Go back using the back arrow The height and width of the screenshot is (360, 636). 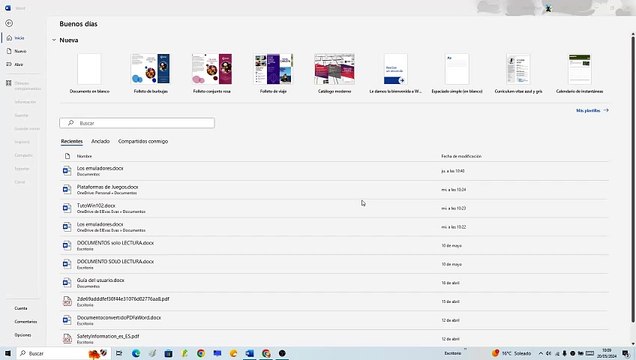(9, 23)
